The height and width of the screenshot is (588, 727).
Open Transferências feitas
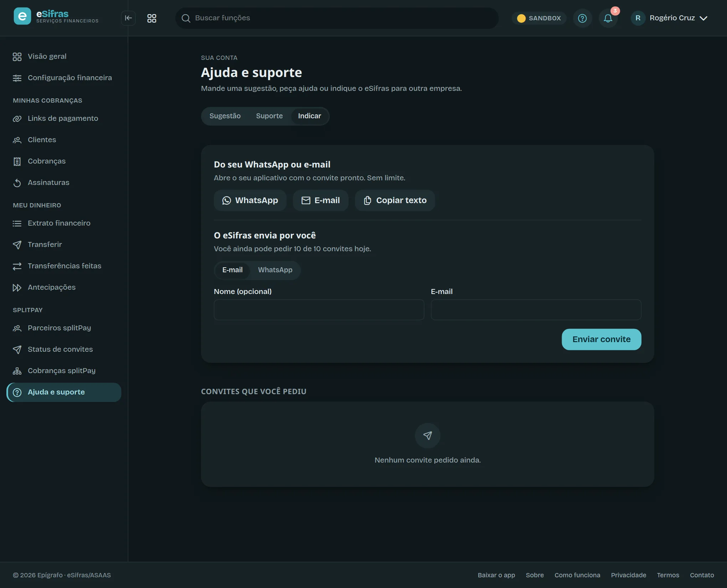[64, 266]
